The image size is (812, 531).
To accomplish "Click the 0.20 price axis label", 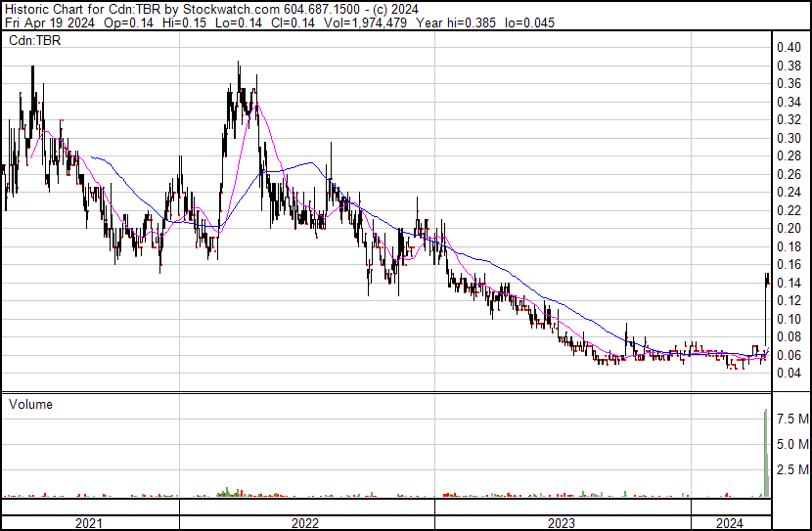I will coord(789,228).
